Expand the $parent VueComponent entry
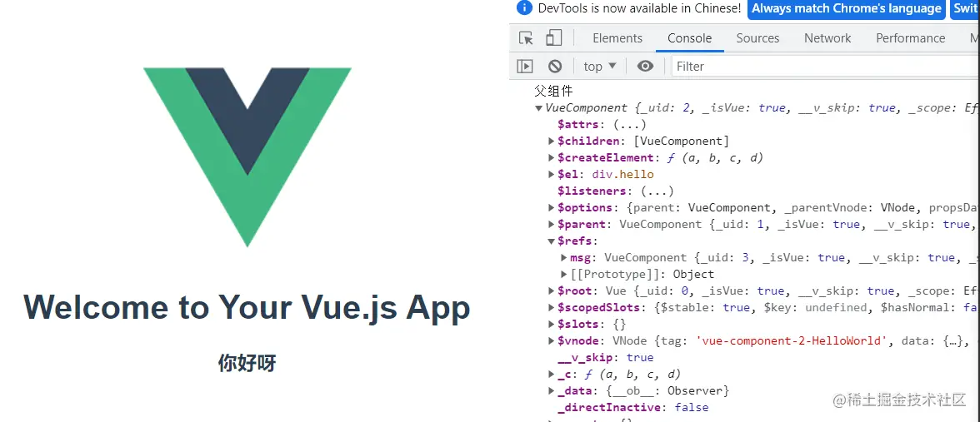The height and width of the screenshot is (422, 980). [x=552, y=224]
